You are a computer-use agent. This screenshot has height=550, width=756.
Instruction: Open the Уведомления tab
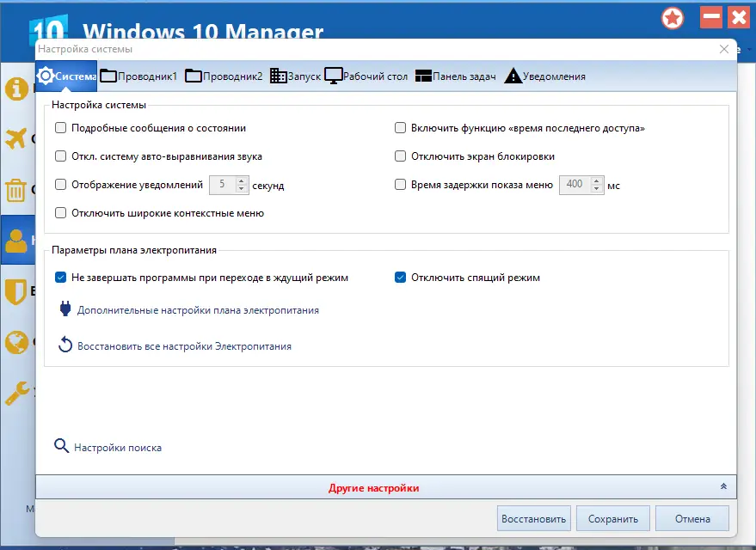click(544, 76)
